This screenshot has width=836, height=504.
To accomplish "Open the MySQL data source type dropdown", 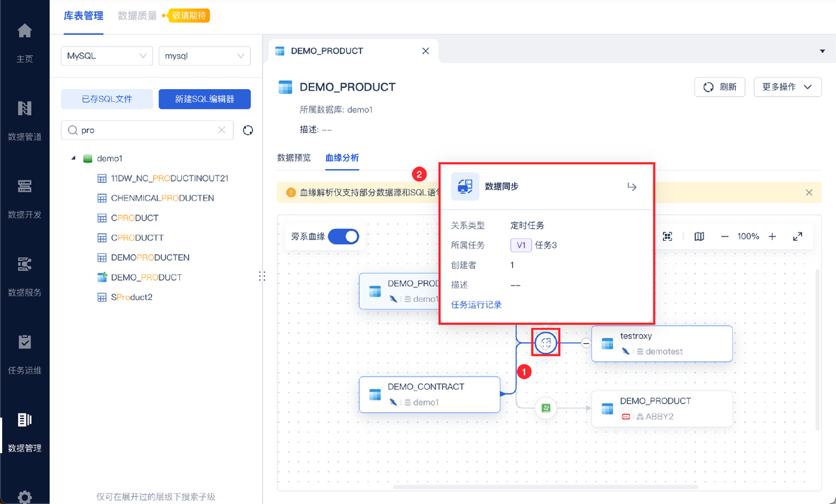I will pos(107,56).
